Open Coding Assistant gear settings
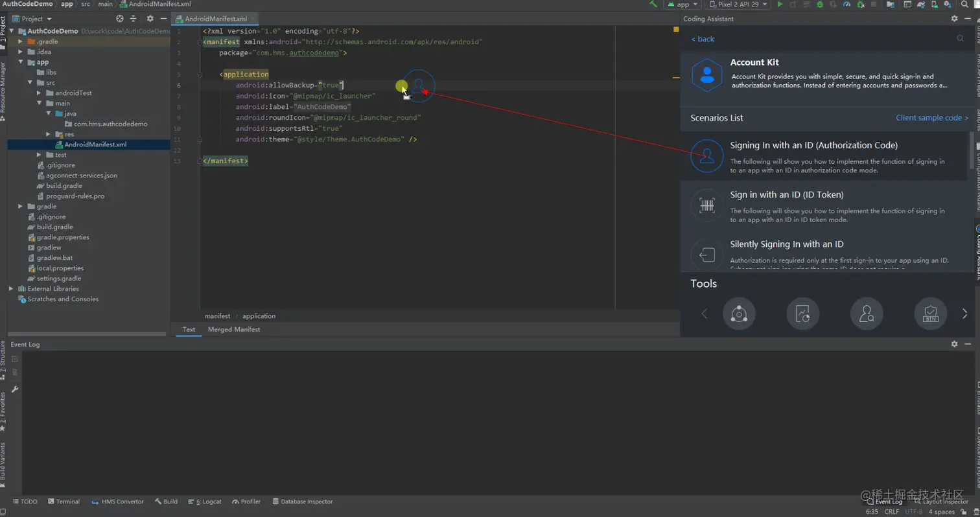The width and height of the screenshot is (980, 517). (x=954, y=19)
